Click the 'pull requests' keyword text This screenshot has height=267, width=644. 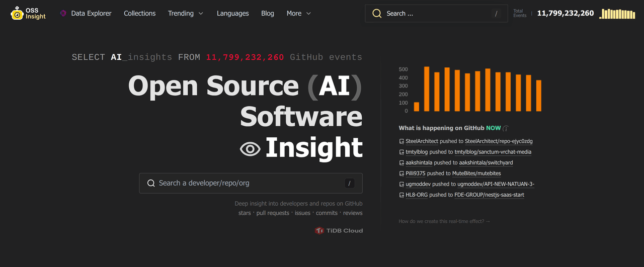[x=273, y=213]
